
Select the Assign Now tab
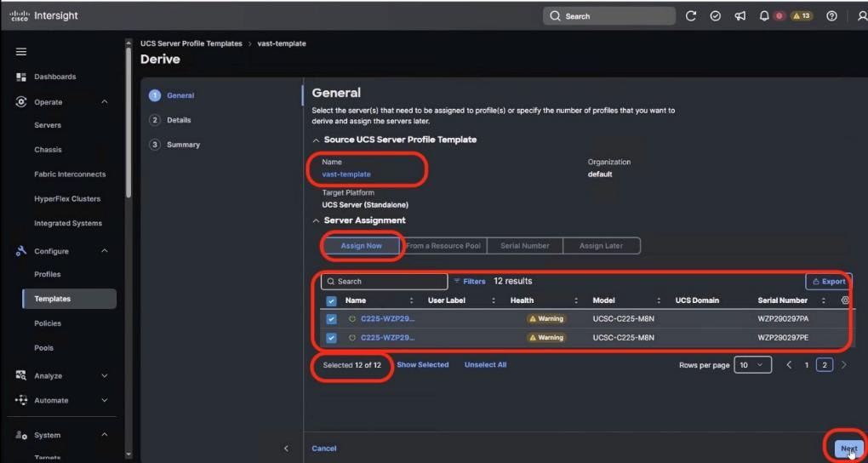361,246
